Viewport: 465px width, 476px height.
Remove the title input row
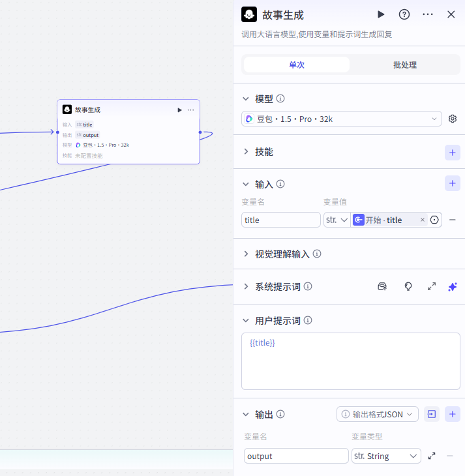pyautogui.click(x=452, y=220)
